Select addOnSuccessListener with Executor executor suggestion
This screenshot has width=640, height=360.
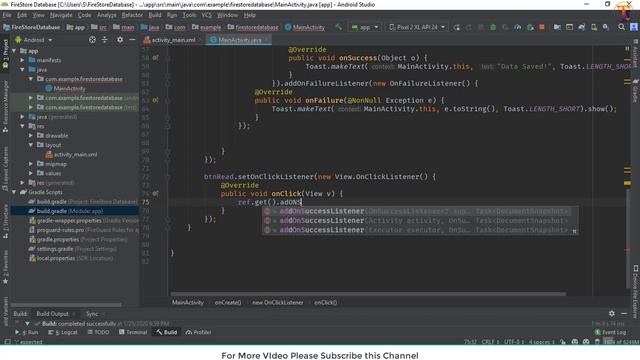click(x=416, y=230)
